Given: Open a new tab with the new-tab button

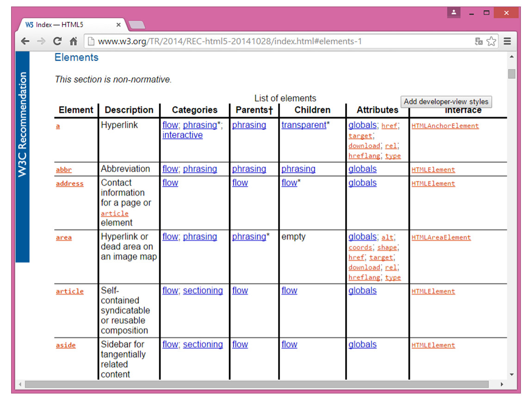Looking at the screenshot, I should point(137,25).
